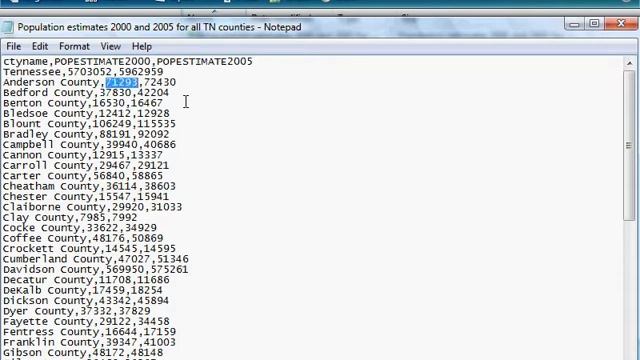The height and width of the screenshot is (360, 640).
Task: Minimize the Notepad window
Action: tap(574, 24)
